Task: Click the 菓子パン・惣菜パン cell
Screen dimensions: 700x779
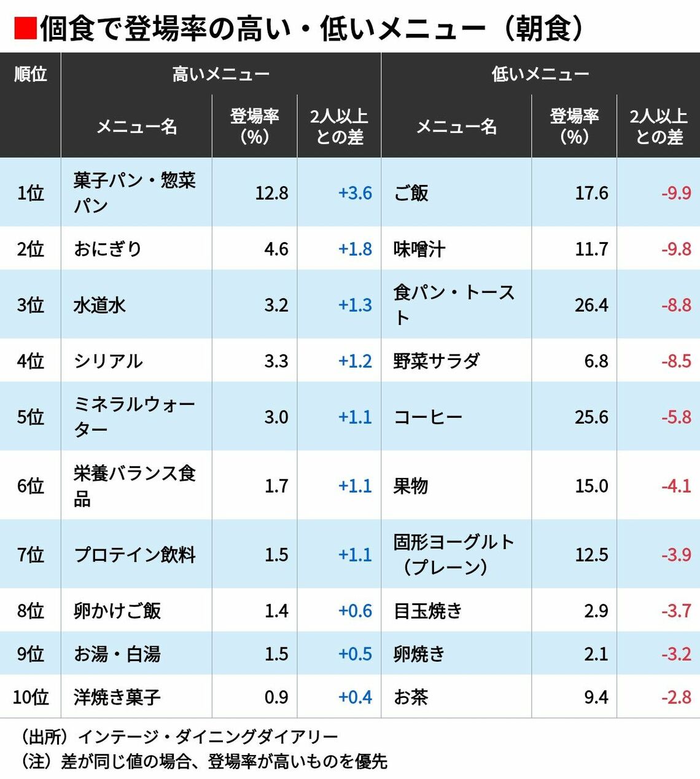Action: 134,192
